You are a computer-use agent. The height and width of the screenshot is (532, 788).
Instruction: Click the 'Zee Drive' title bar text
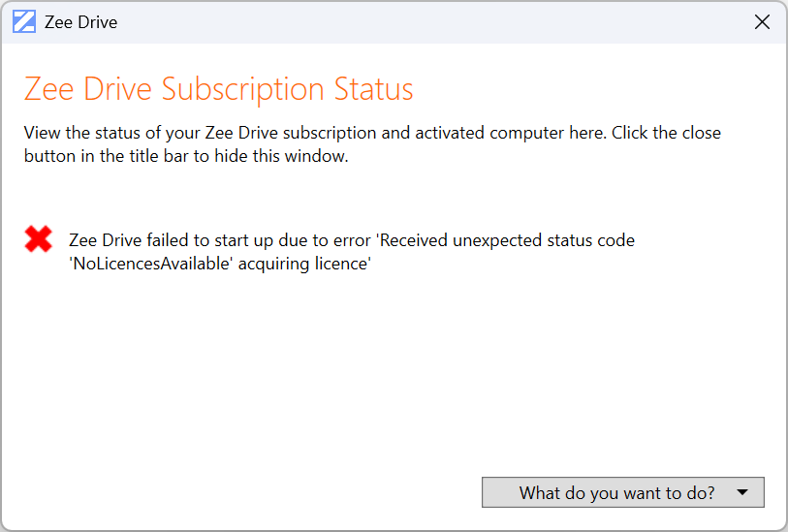point(80,21)
